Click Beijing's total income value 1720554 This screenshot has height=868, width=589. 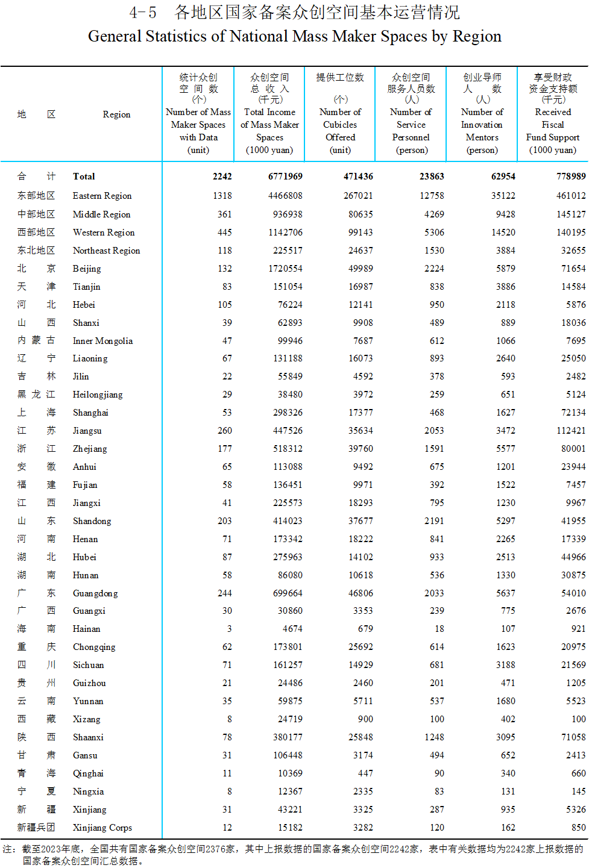click(x=285, y=269)
